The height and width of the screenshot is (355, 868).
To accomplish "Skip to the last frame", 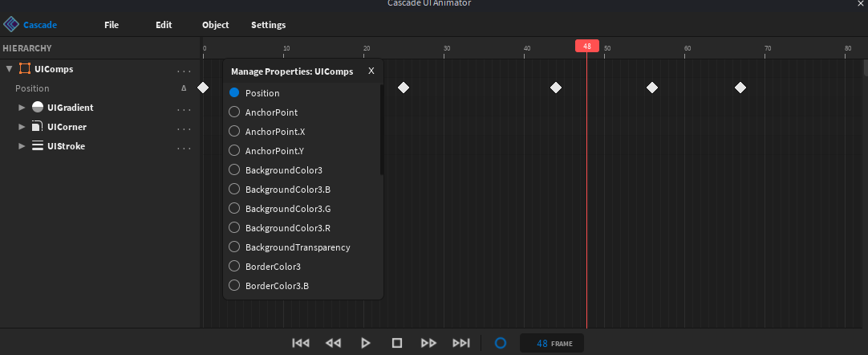I will pos(461,343).
